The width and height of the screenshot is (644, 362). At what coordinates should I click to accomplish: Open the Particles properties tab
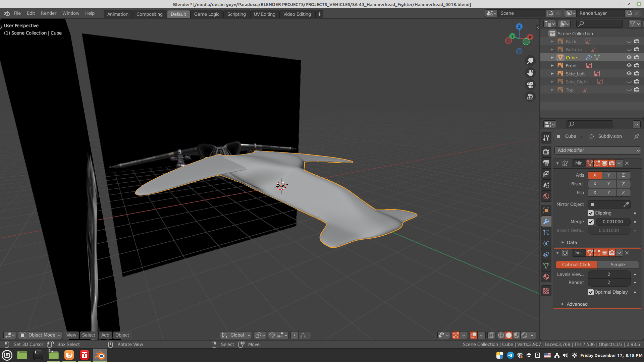click(x=546, y=233)
